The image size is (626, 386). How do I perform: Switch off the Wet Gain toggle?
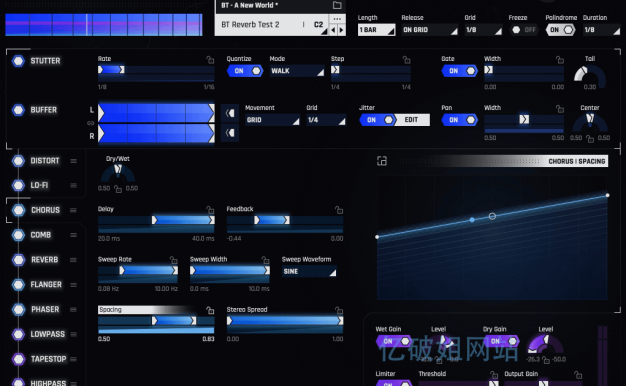[x=394, y=341]
